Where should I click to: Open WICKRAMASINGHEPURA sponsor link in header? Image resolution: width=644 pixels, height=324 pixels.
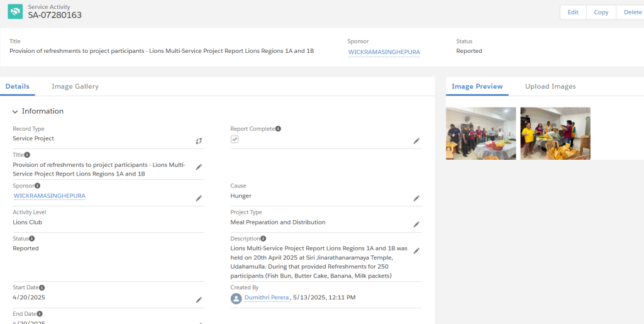pyautogui.click(x=384, y=52)
